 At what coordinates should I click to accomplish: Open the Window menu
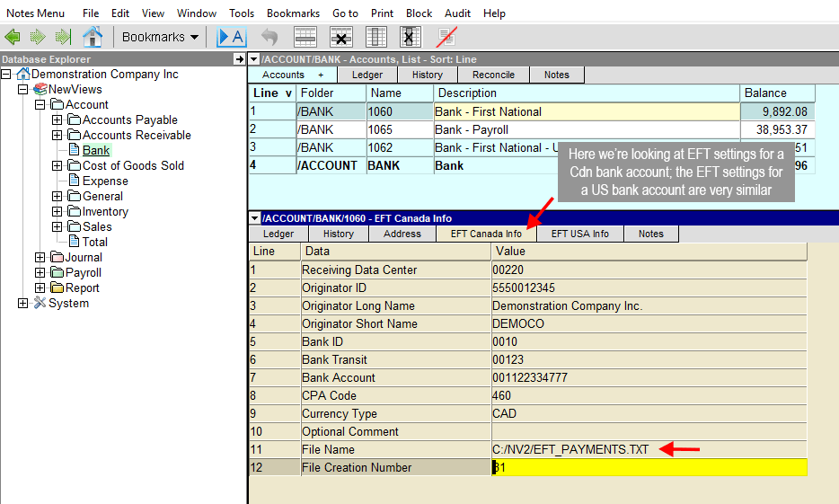(197, 13)
